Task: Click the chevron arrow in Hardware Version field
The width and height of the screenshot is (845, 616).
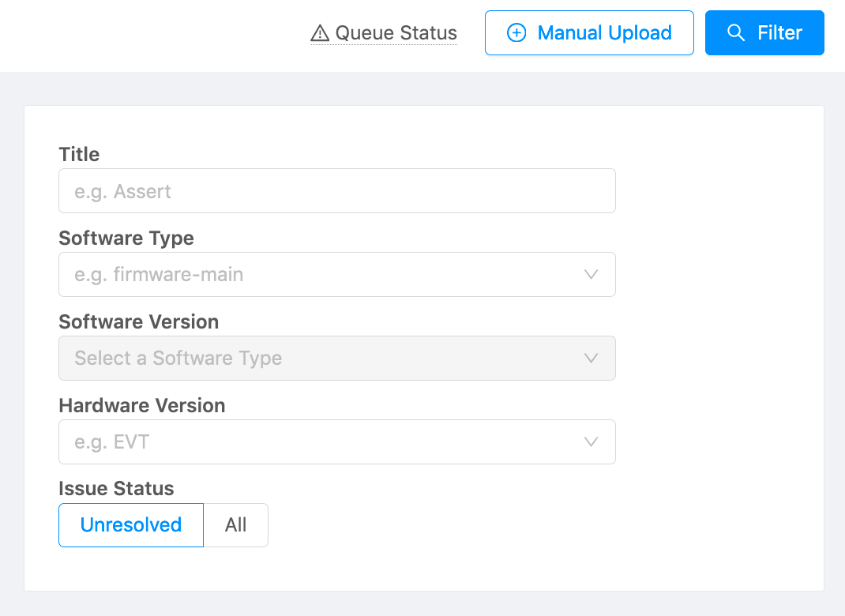Action: (x=591, y=442)
